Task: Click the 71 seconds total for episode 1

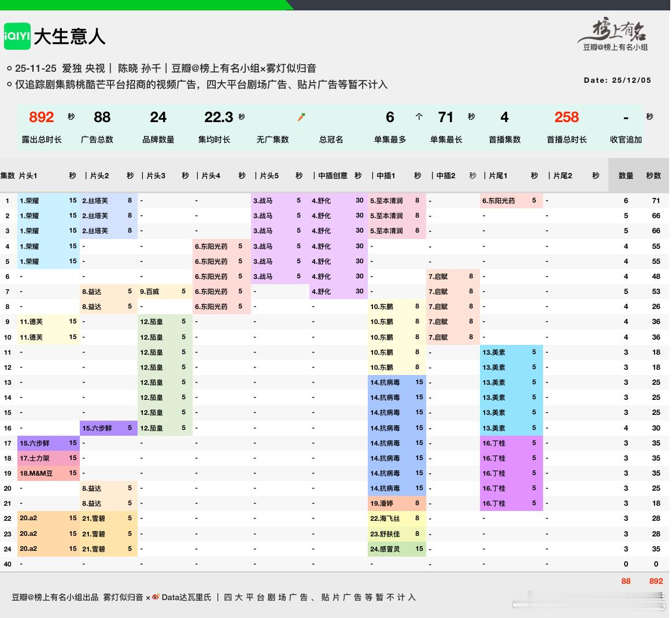Action: click(656, 200)
